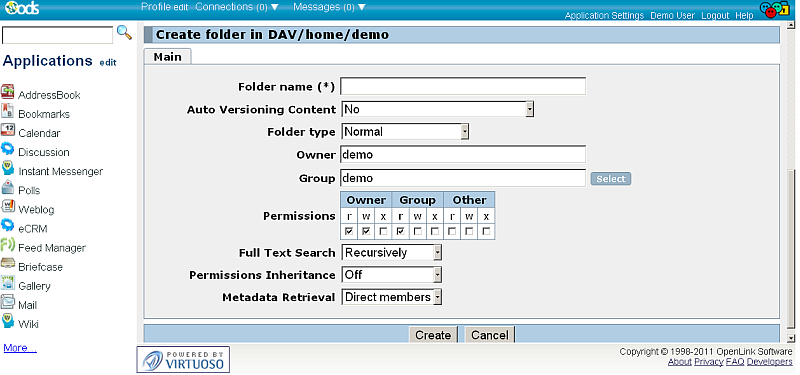This screenshot has width=800, height=375.
Task: Open the Bookmarks icon in sidebar
Action: point(8,111)
